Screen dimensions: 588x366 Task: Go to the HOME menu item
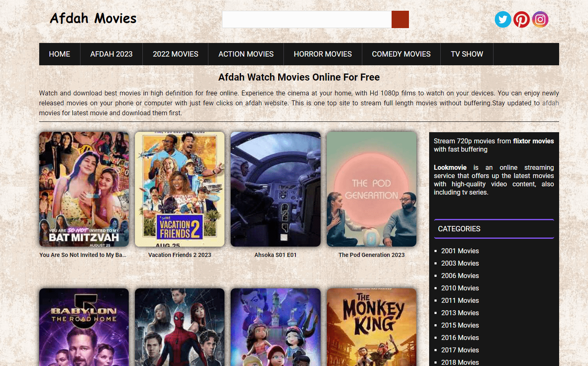[x=59, y=54]
